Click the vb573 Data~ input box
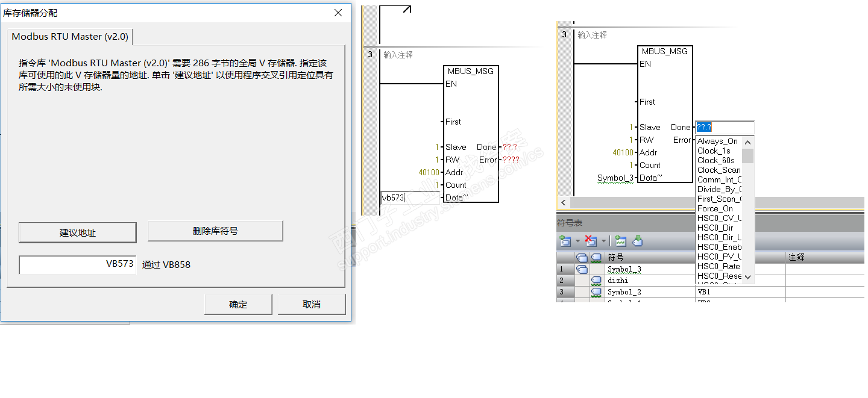This screenshot has height=398, width=868. tap(410, 197)
